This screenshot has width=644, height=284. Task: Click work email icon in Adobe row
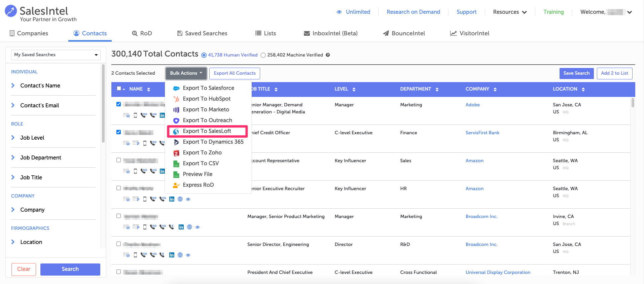127,115
